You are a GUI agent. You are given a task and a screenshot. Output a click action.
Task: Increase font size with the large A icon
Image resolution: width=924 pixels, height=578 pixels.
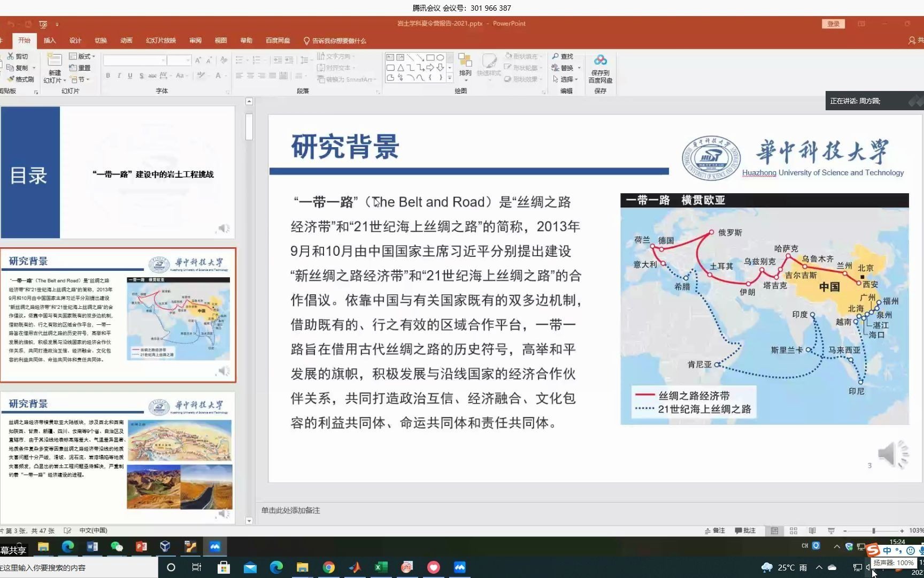pyautogui.click(x=198, y=60)
